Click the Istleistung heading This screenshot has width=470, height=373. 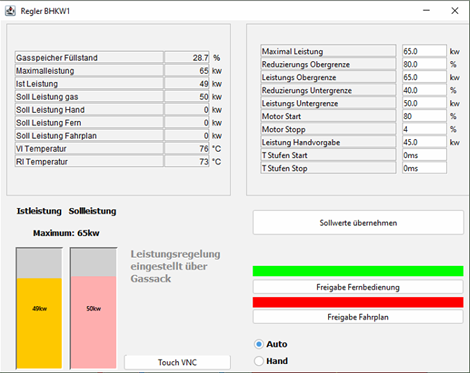click(x=39, y=211)
